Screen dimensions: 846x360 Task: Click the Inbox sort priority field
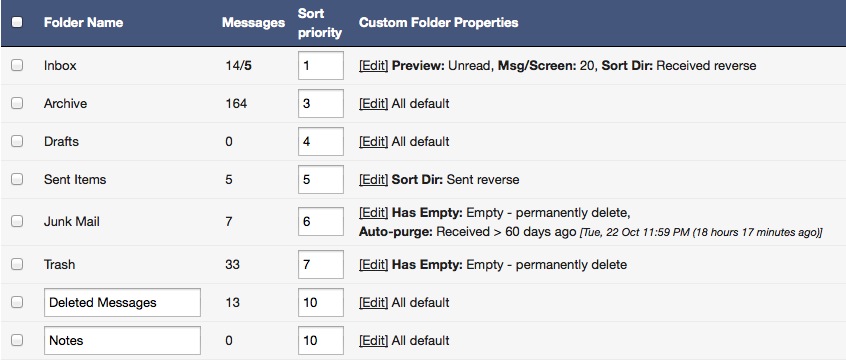pos(321,65)
